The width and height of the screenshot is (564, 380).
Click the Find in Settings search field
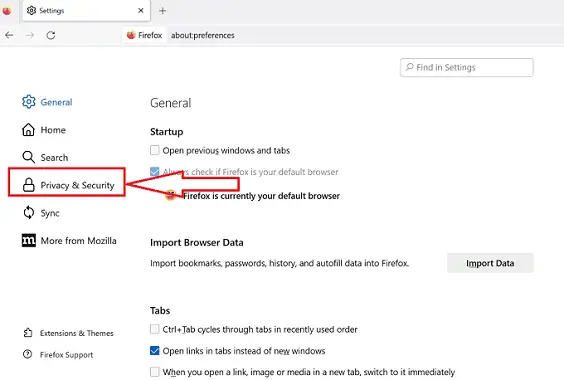click(x=467, y=67)
